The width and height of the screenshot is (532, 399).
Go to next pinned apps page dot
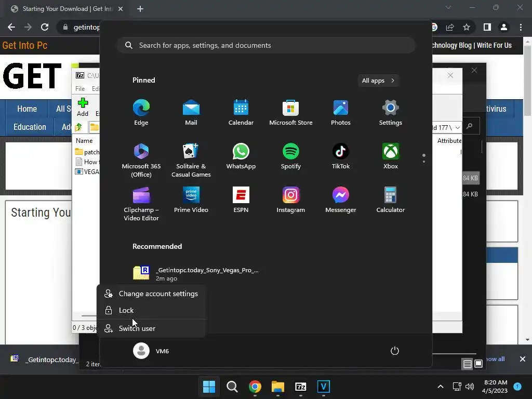tap(424, 162)
